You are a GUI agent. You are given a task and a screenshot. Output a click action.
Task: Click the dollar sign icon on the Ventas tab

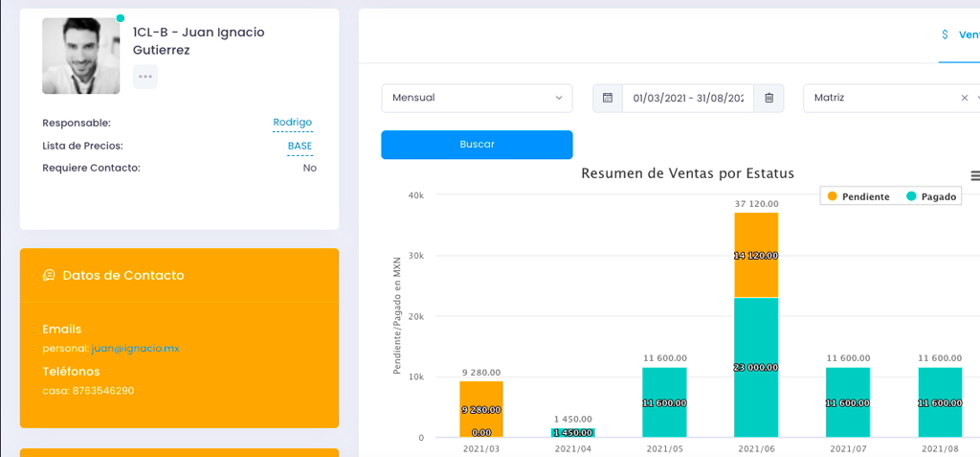coord(946,34)
